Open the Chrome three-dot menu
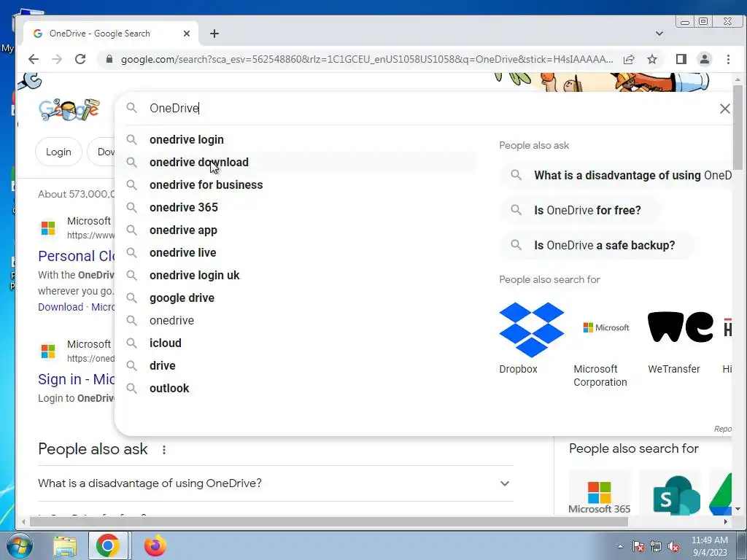The width and height of the screenshot is (747, 560). (728, 59)
